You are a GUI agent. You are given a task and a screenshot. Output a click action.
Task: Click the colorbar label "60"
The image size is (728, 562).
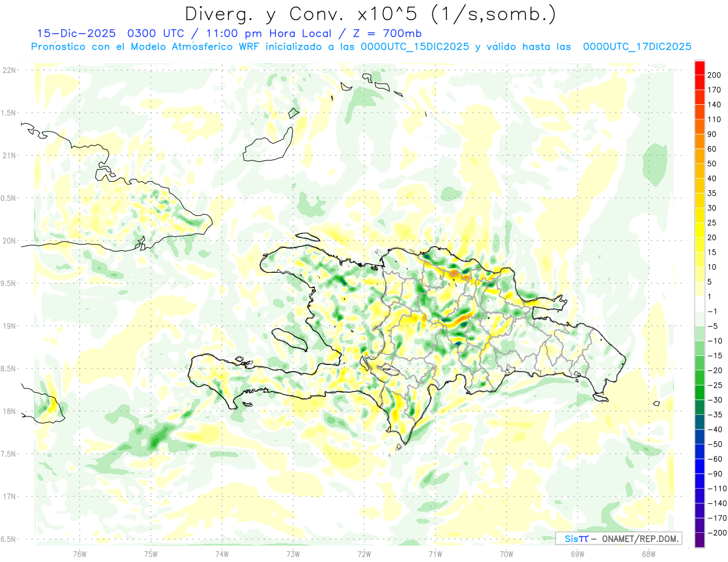pyautogui.click(x=712, y=149)
